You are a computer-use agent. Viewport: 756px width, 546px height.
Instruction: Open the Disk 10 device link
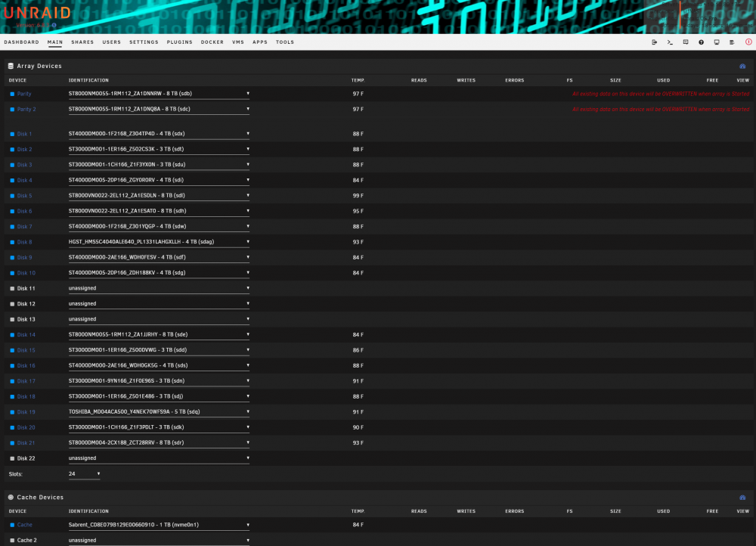(x=26, y=273)
